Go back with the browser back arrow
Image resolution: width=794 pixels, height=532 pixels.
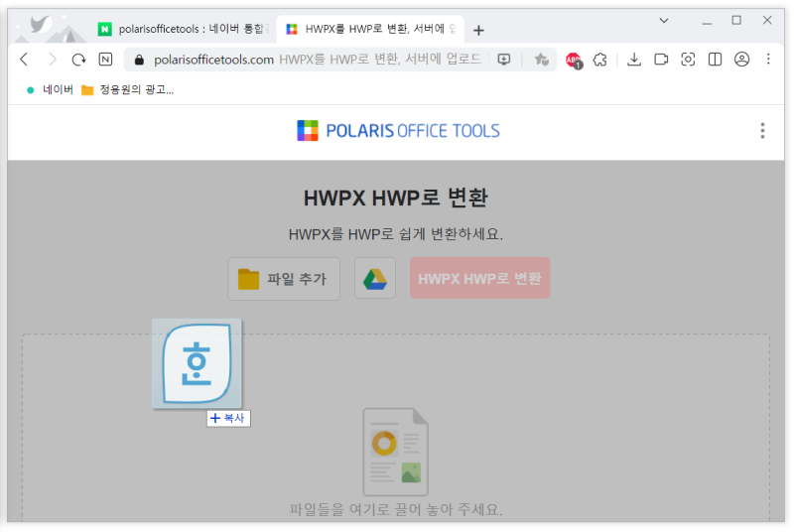pos(24,60)
